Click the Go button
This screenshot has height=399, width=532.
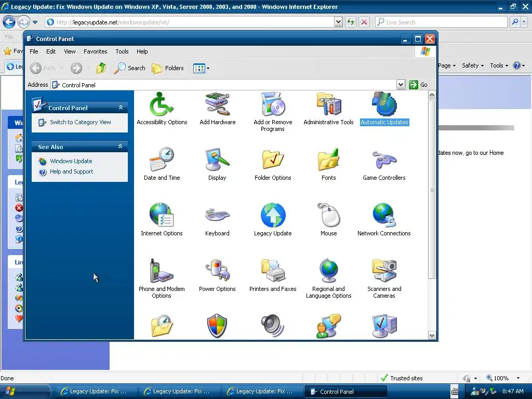click(418, 85)
